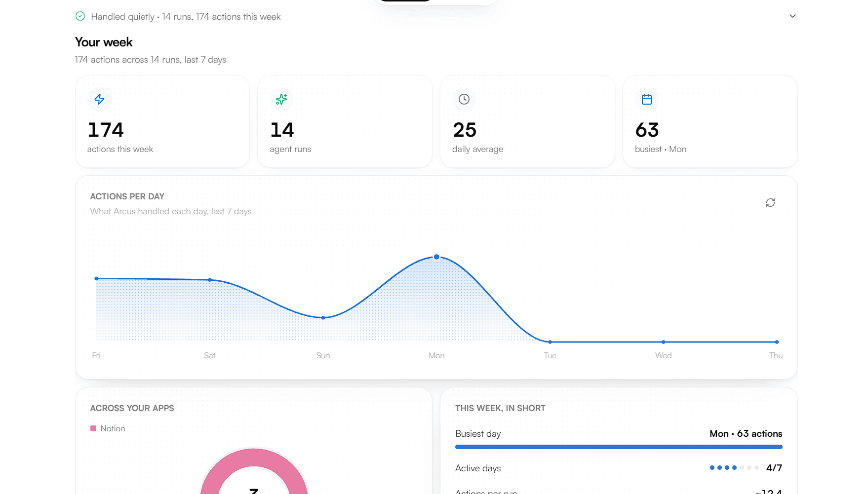Select the Fri data point on chart
The height and width of the screenshot is (494, 868).
(96, 278)
